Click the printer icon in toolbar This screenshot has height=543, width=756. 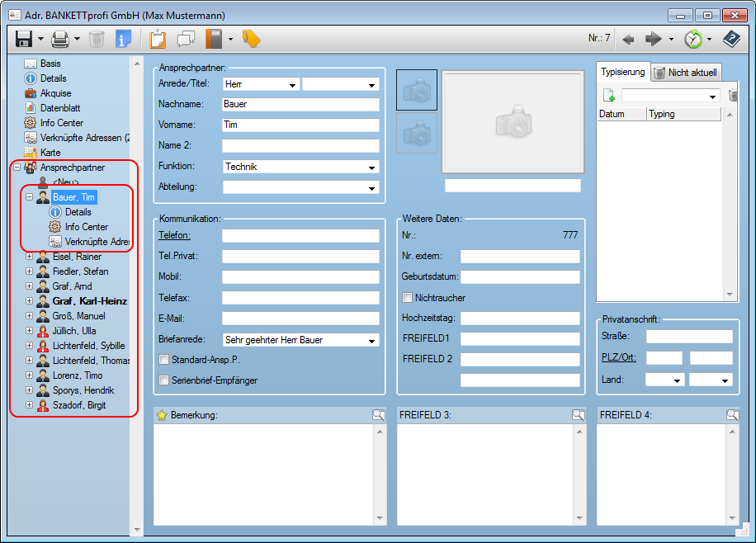pos(59,39)
